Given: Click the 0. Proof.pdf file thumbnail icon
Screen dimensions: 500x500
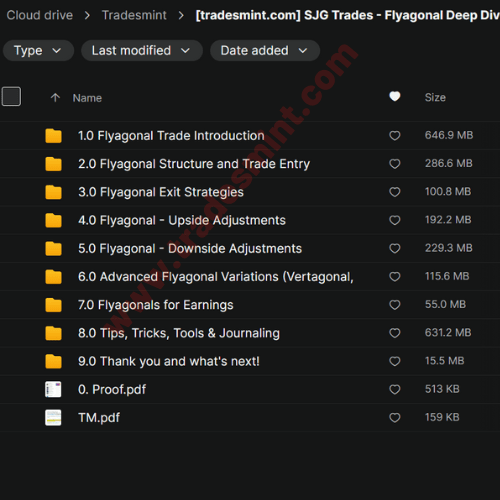Looking at the screenshot, I should click(53, 389).
